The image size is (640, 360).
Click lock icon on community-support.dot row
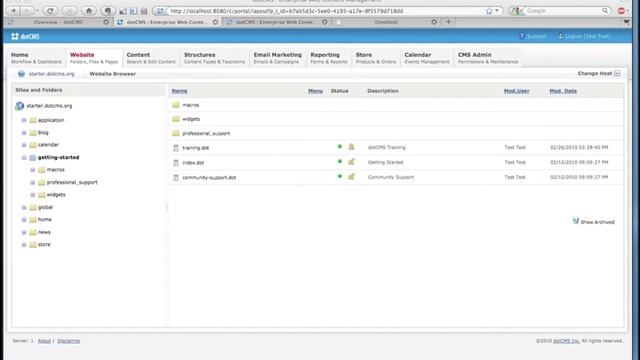[x=351, y=177]
